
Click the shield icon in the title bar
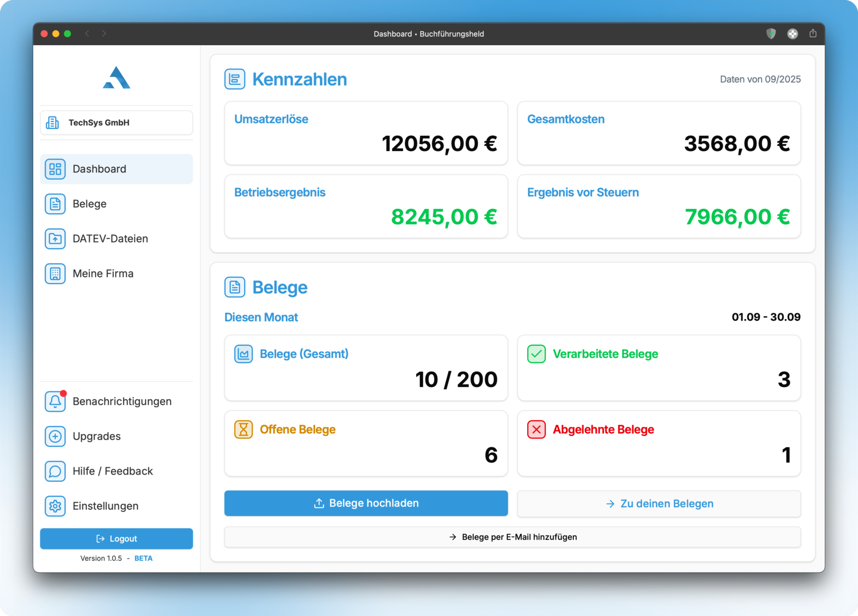[771, 34]
